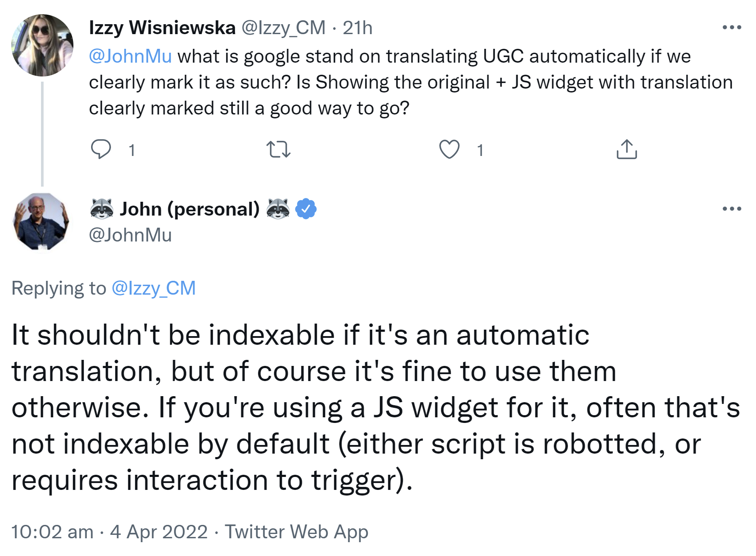The image size is (756, 556).
Task: Click the blue verified badge beside John
Action: pyautogui.click(x=306, y=209)
